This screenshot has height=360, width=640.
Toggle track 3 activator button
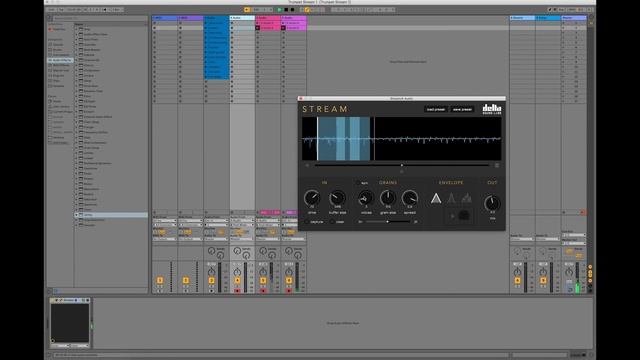click(x=211, y=280)
